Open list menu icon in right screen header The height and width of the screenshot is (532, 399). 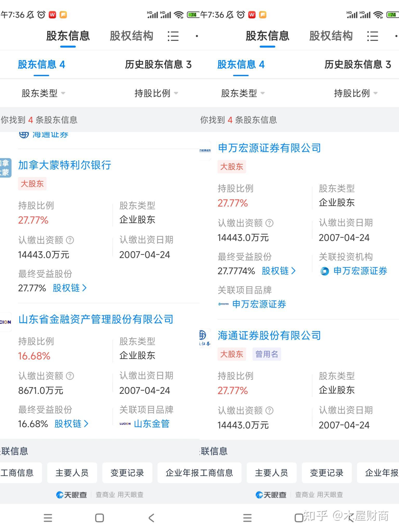373,36
